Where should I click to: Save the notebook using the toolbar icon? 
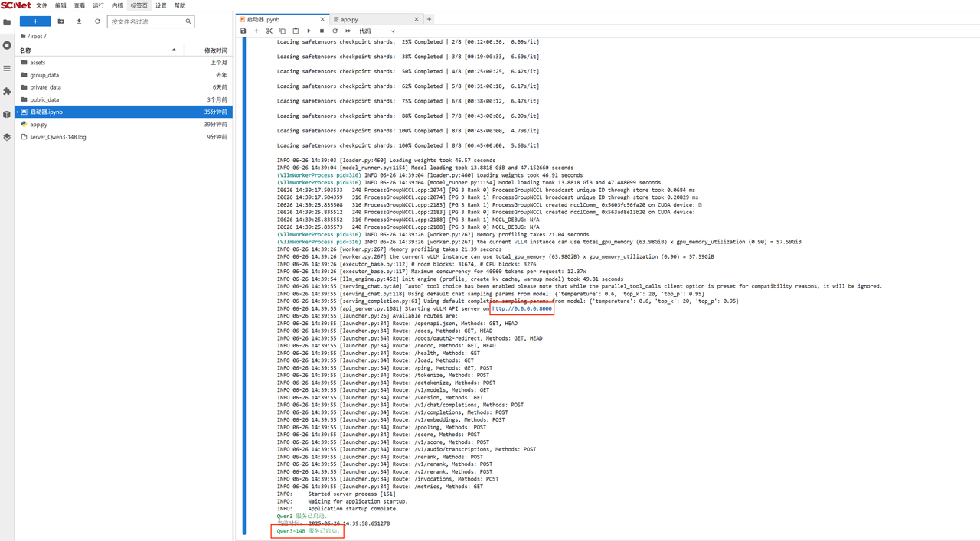(x=243, y=31)
